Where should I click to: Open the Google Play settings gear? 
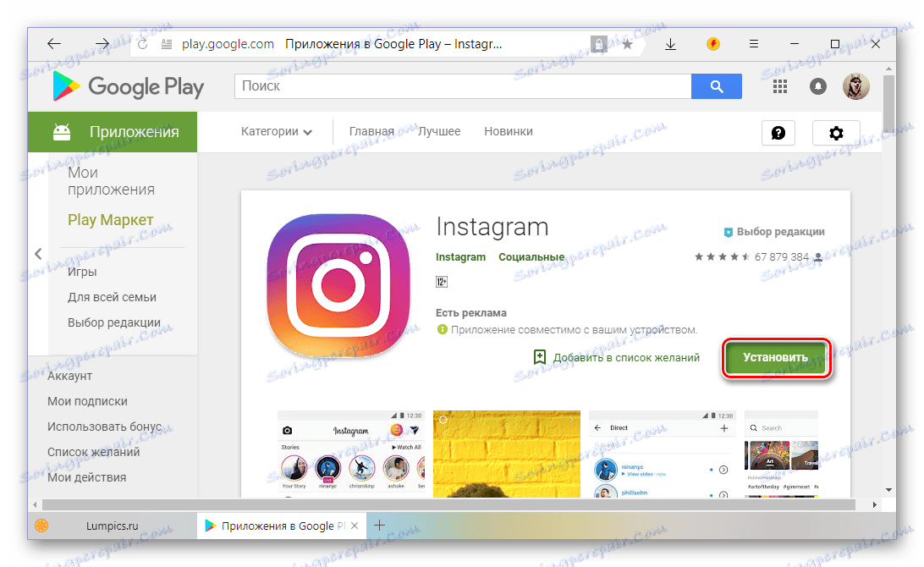click(x=836, y=132)
